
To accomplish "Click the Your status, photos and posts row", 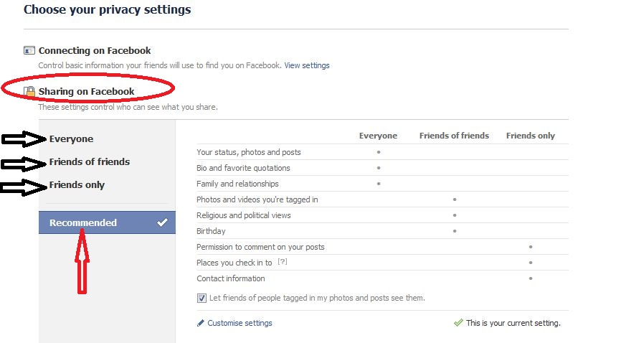I will coord(382,152).
